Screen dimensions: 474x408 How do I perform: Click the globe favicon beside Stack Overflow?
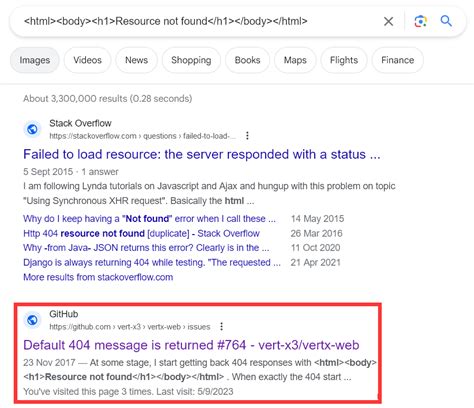[x=32, y=129]
